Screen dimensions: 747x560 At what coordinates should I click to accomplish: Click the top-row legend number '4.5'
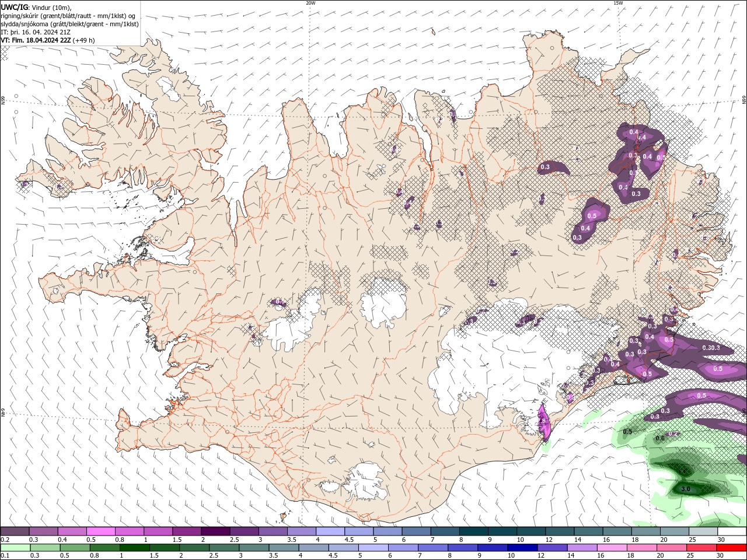coord(349,540)
